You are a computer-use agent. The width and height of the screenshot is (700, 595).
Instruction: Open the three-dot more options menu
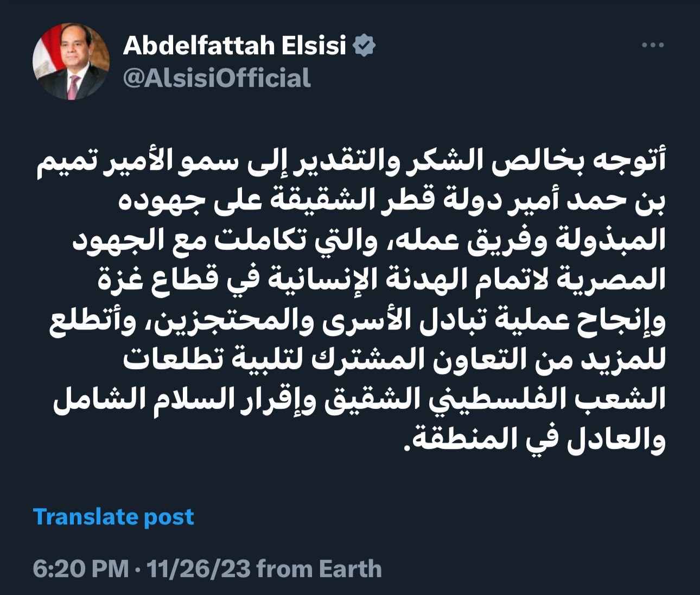[x=652, y=46]
